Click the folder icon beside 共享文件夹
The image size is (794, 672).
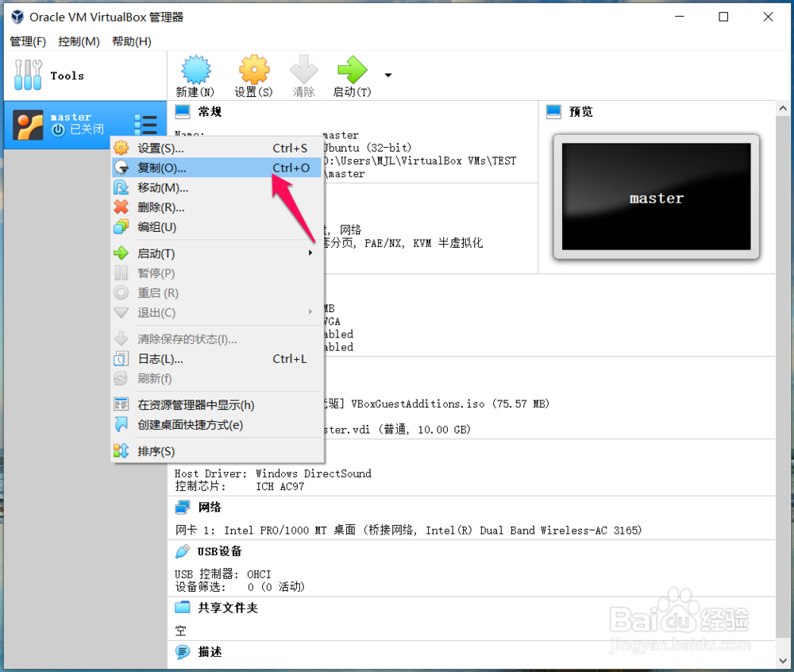(183, 607)
